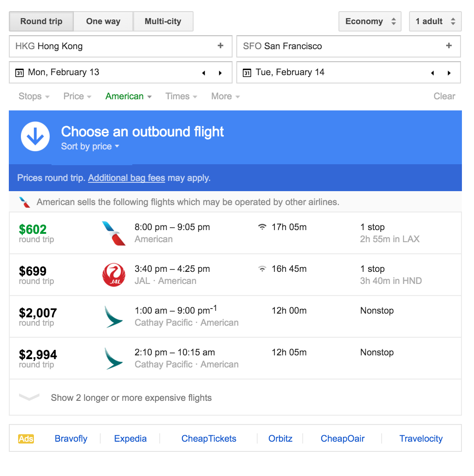Select the Round trip option

[x=41, y=21]
